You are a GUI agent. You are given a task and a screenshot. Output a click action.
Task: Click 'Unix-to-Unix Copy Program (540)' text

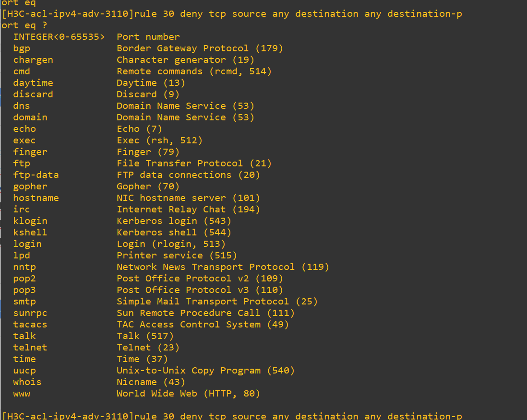[205, 371]
